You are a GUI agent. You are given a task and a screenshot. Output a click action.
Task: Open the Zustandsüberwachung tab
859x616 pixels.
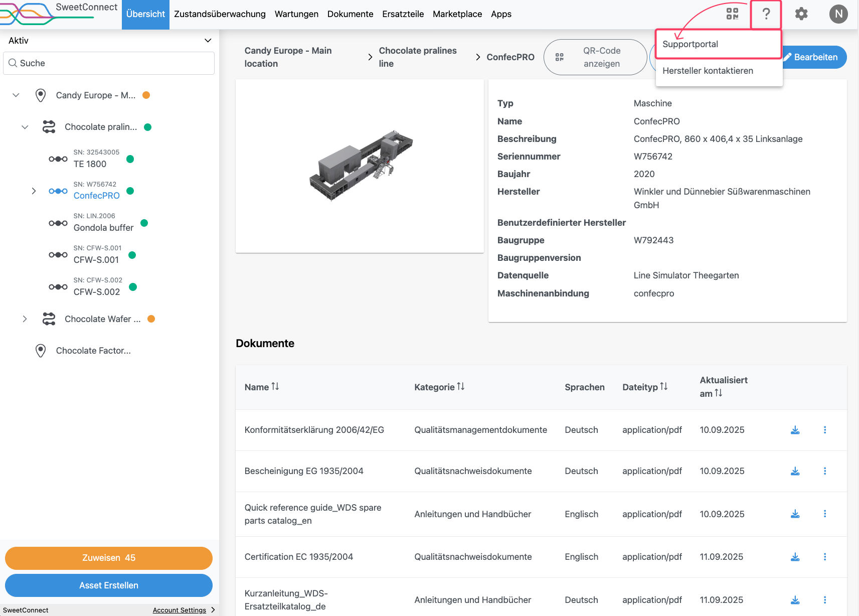220,14
